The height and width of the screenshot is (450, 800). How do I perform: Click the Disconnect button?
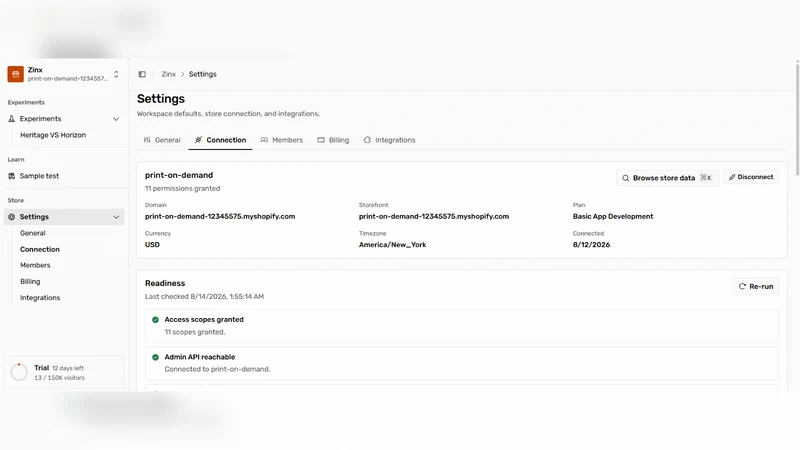click(751, 177)
